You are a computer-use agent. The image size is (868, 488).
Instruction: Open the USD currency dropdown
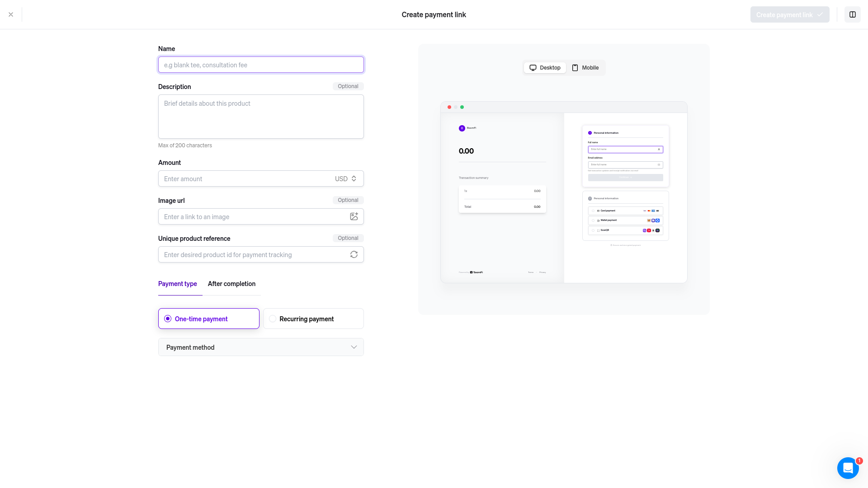[x=346, y=178]
